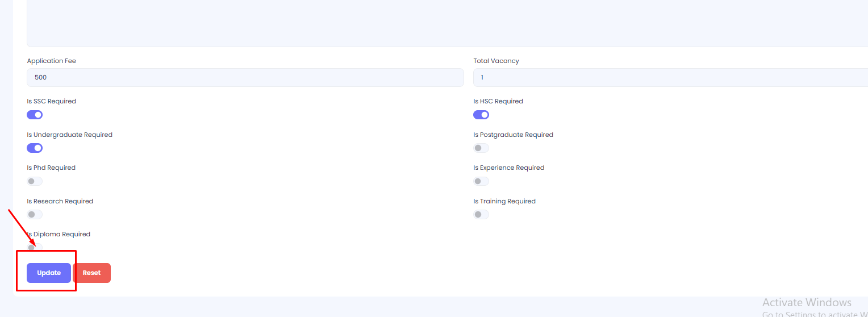Click into the Total Vacancy field
This screenshot has height=317, width=868.
[x=670, y=77]
